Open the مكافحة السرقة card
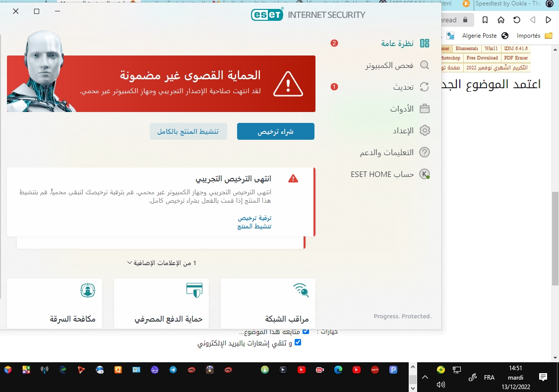This screenshot has width=559, height=392. coord(55,303)
